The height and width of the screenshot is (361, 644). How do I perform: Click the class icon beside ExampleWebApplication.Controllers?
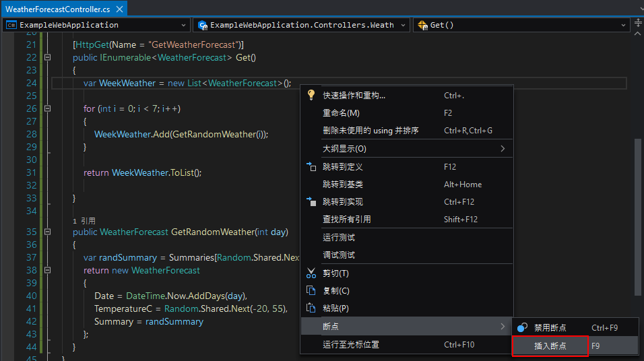tap(203, 25)
